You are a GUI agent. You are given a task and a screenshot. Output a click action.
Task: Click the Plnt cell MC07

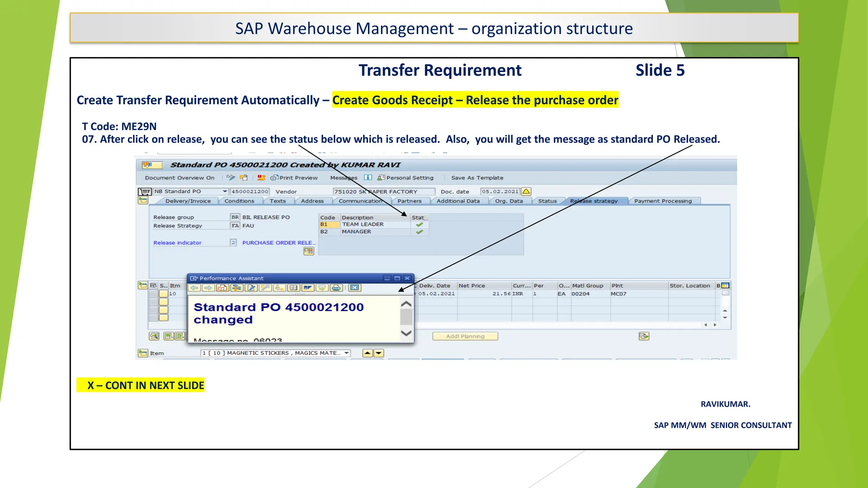tap(639, 294)
